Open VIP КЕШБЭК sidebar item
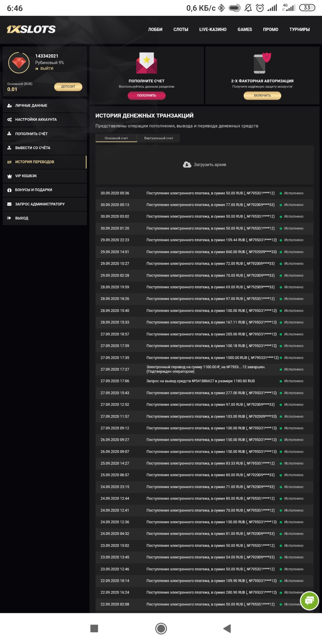Image resolution: width=322 pixels, height=644 pixels. click(45, 176)
